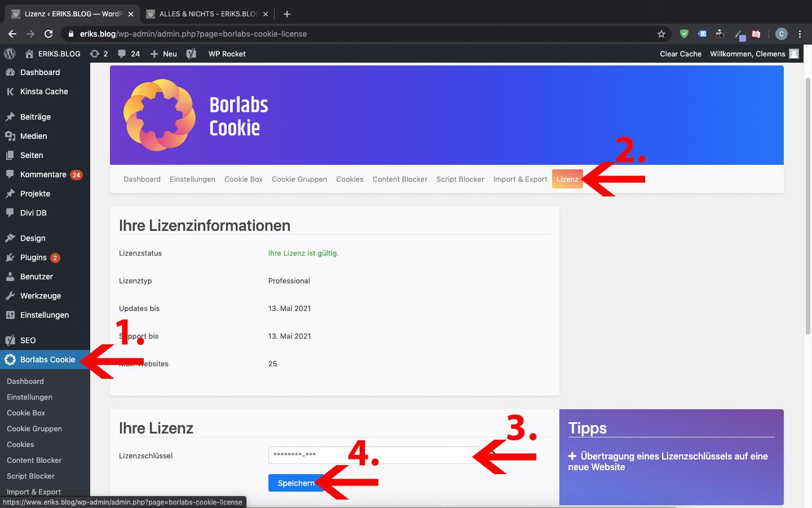
Task: Open the Yoast SEO icon in admin bar
Action: [191, 54]
